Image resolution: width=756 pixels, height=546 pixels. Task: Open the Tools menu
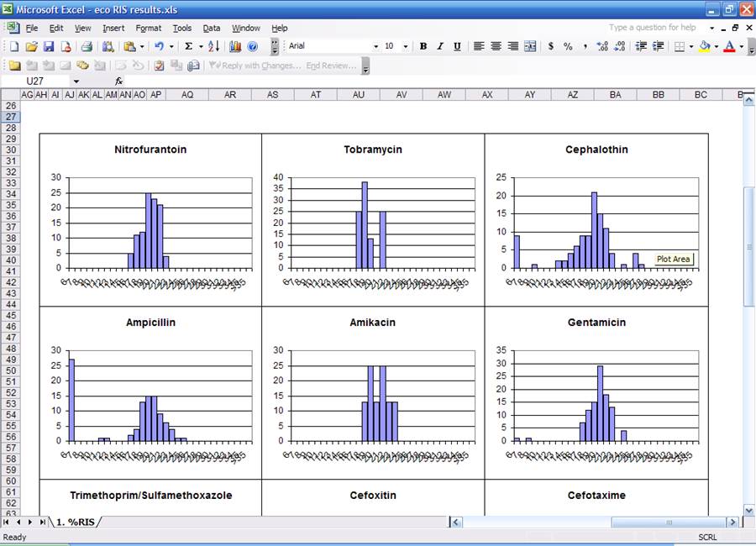181,28
